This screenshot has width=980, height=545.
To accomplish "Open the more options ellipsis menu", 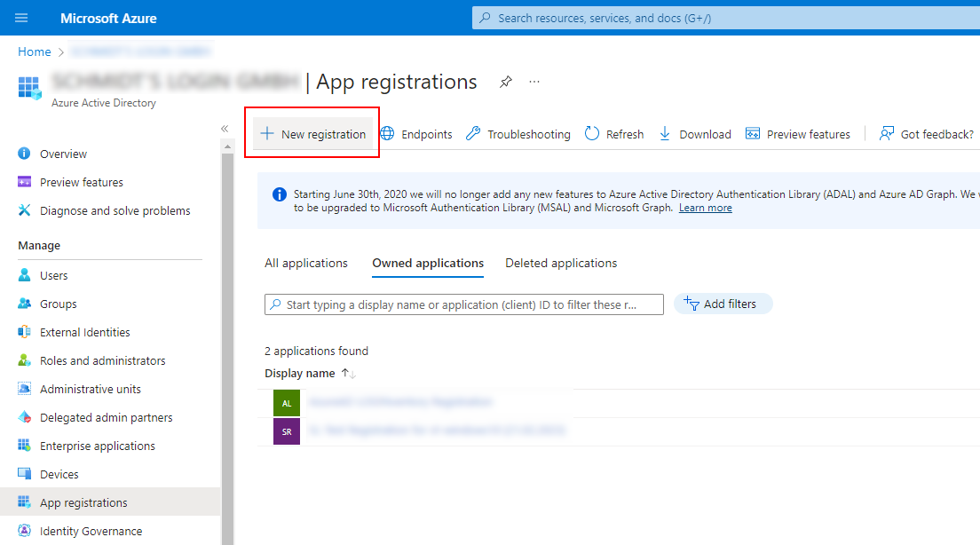I will pyautogui.click(x=533, y=82).
